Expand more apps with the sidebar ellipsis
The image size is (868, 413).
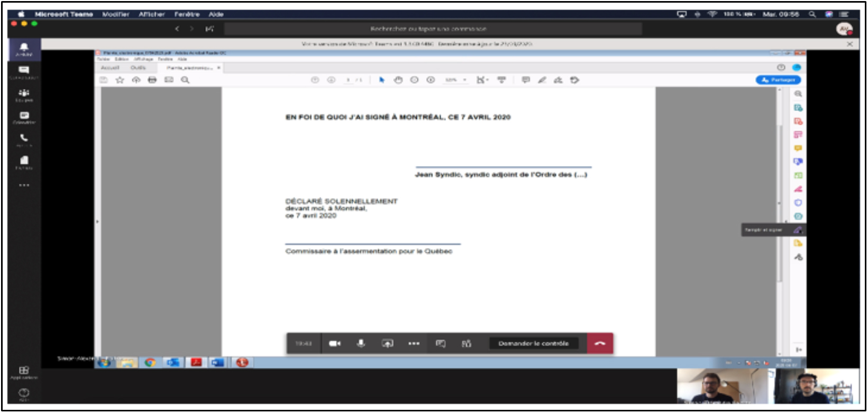[x=24, y=185]
